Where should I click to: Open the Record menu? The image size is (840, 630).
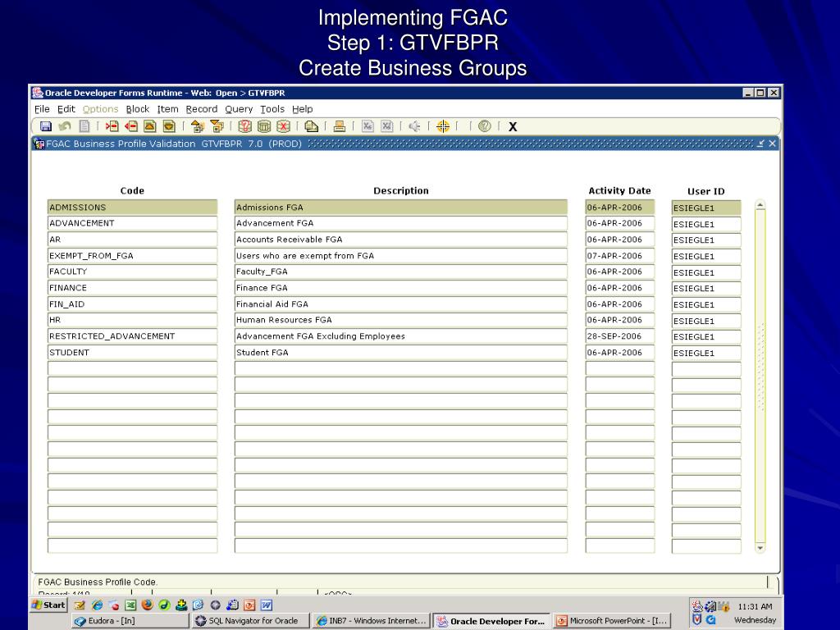point(202,109)
